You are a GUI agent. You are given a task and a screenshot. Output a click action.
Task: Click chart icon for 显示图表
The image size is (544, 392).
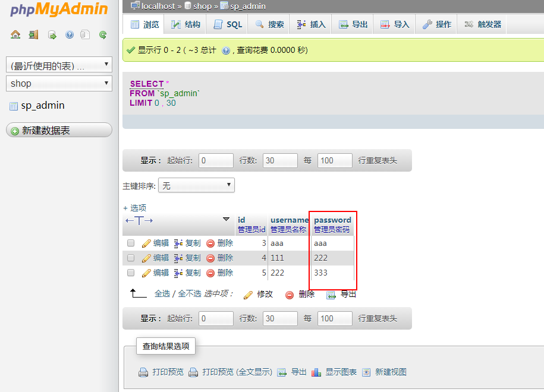316,372
